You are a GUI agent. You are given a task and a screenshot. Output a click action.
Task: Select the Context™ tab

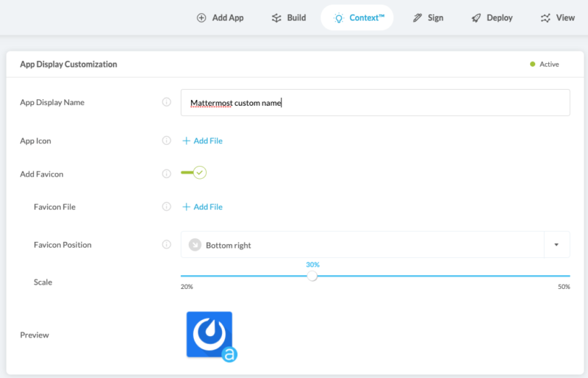pyautogui.click(x=357, y=18)
